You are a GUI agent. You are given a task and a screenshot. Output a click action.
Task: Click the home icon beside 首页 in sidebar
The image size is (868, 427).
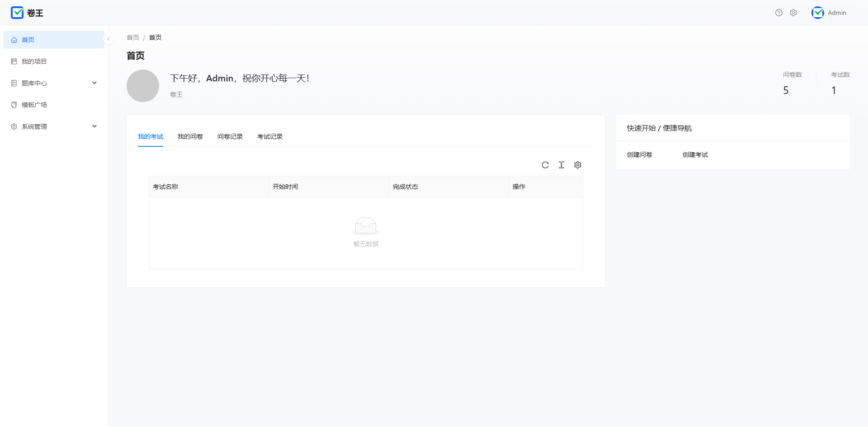click(x=14, y=40)
